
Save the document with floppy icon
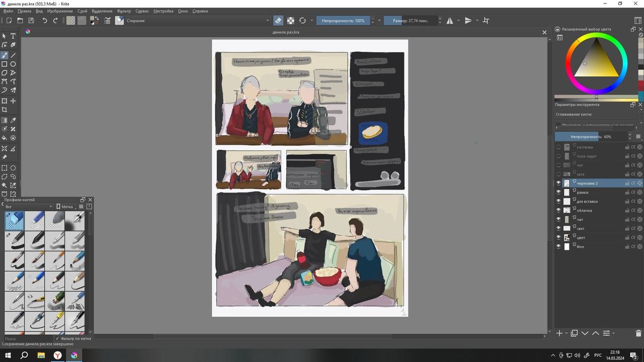[x=31, y=21]
